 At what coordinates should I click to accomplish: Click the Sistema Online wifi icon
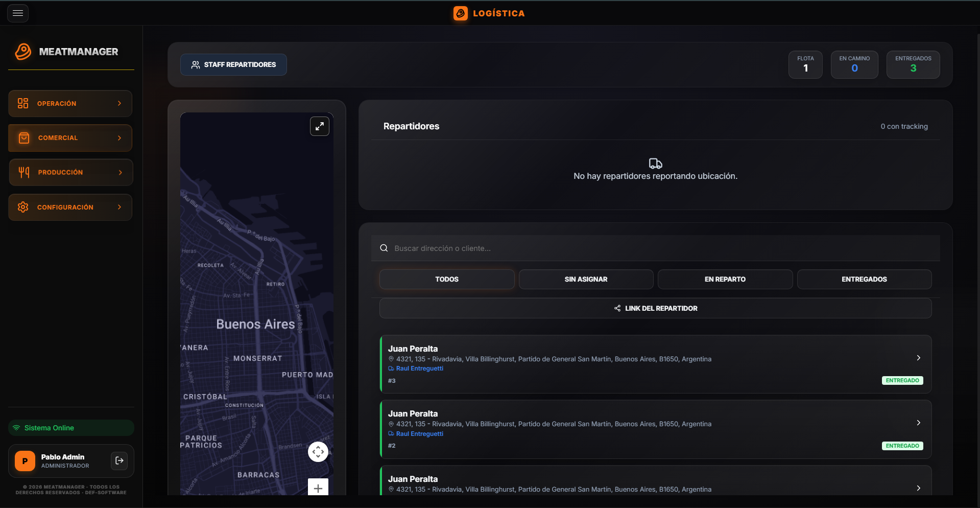(16, 428)
